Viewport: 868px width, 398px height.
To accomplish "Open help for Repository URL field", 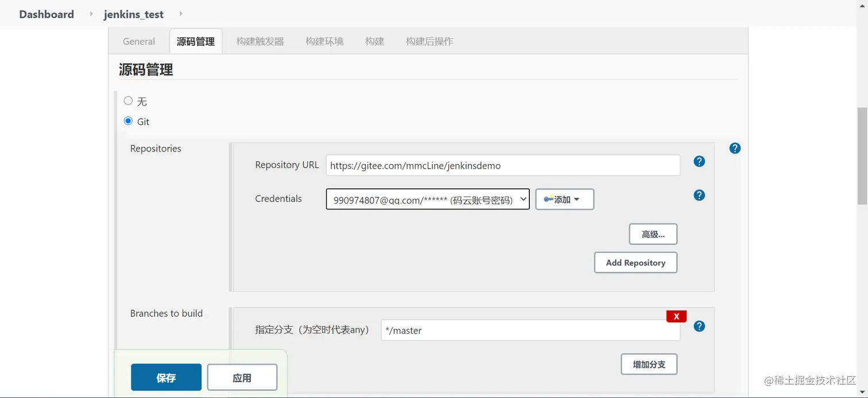I will (699, 161).
